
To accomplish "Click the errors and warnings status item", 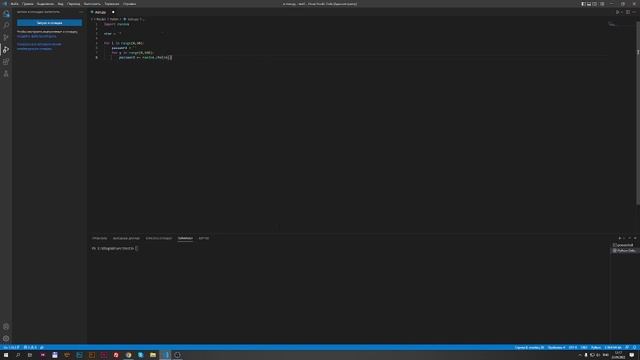I will (31, 347).
